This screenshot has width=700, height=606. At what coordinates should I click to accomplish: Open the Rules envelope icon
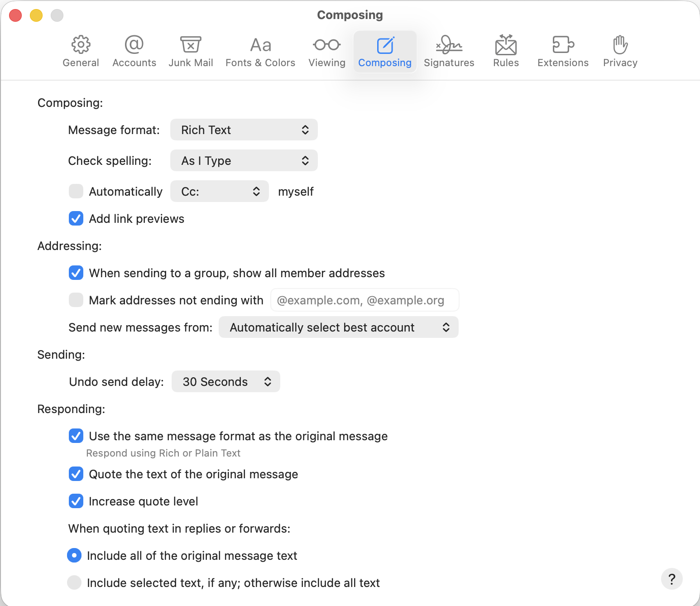[x=506, y=45]
